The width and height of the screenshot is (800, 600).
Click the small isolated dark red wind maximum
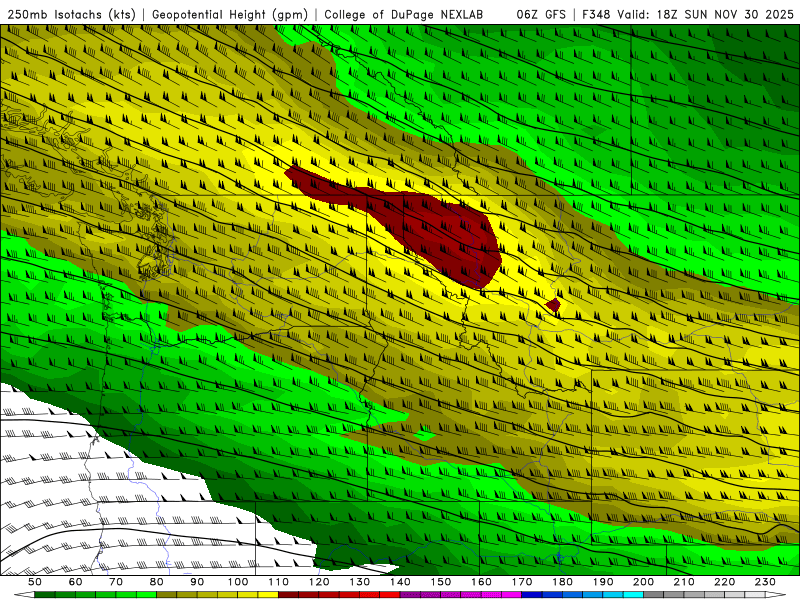click(x=553, y=305)
